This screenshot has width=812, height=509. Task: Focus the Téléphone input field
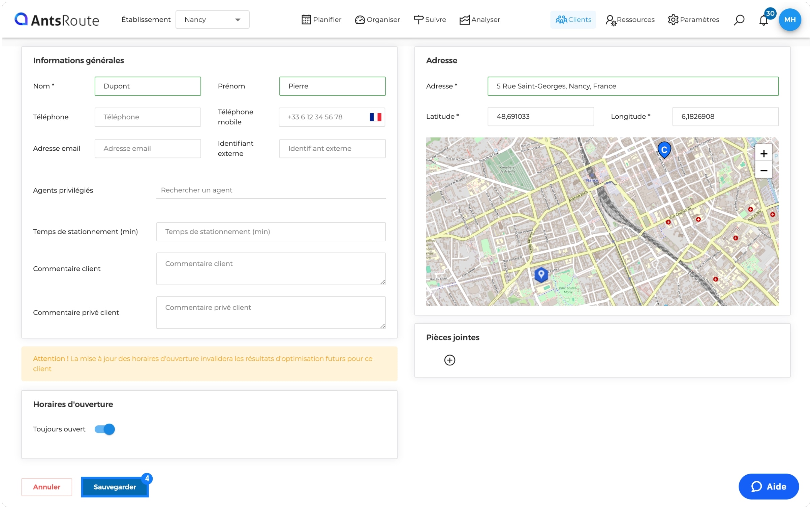pos(148,117)
